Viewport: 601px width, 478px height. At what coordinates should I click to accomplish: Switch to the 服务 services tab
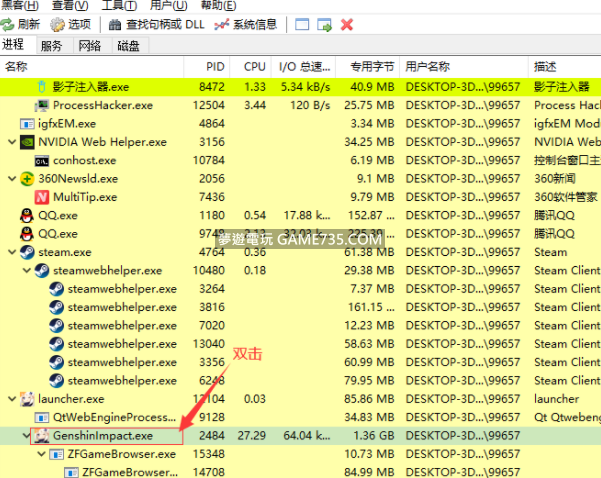pyautogui.click(x=51, y=46)
